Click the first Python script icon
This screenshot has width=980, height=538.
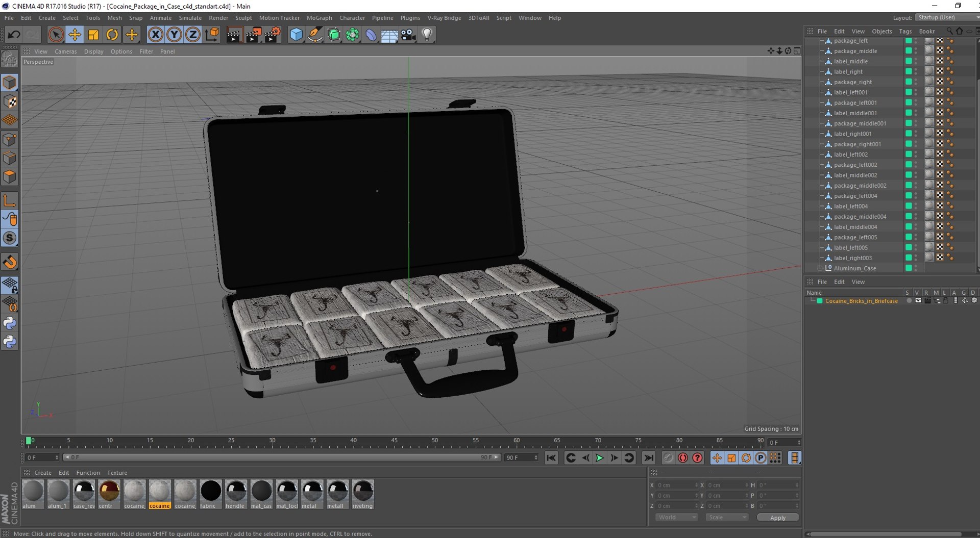coord(10,323)
